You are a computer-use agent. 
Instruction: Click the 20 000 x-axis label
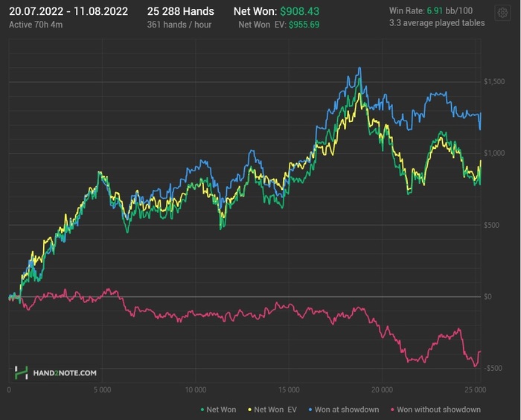coord(382,389)
